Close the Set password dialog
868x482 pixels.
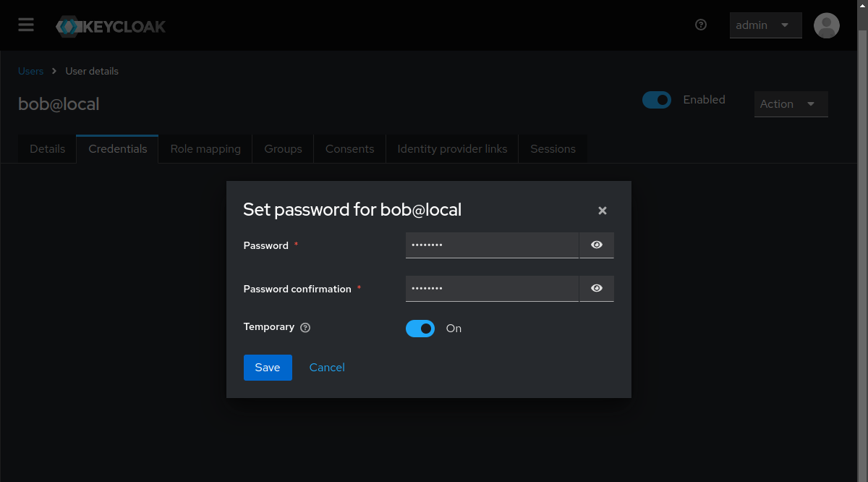click(602, 211)
